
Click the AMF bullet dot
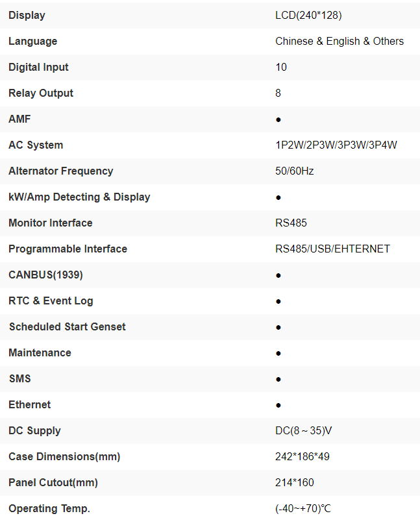click(x=278, y=119)
